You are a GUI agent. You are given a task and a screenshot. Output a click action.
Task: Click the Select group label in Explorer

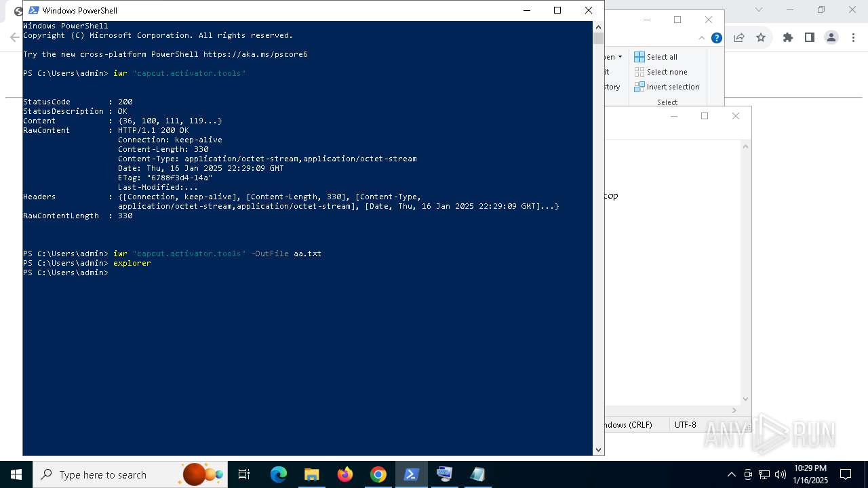tap(667, 102)
